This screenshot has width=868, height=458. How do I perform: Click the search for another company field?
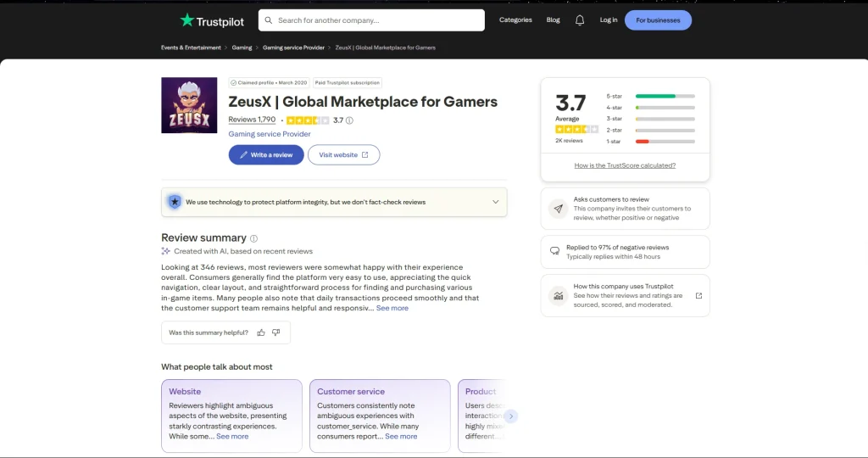point(371,20)
